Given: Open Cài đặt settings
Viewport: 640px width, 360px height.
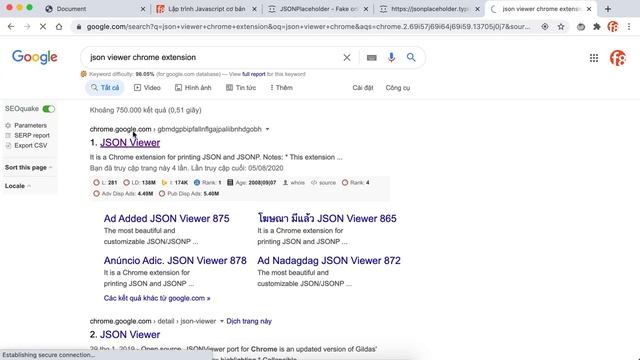Looking at the screenshot, I should 363,88.
